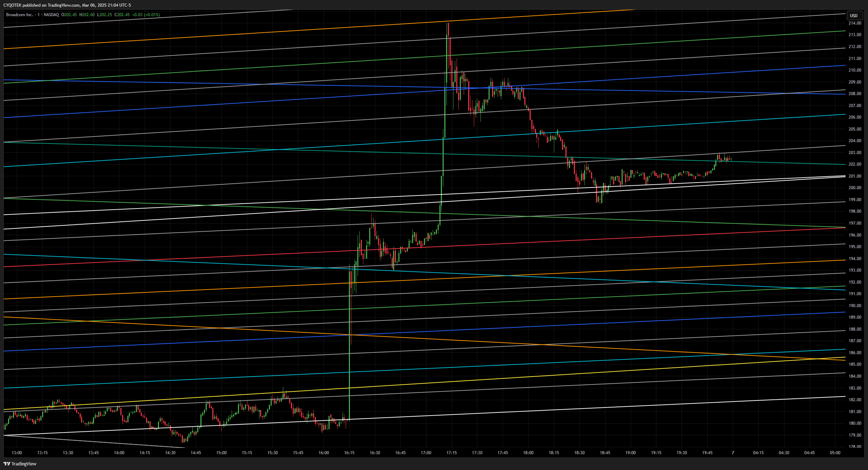Click the 19:45 time axis label
This screenshot has height=470, width=868.
coord(708,453)
